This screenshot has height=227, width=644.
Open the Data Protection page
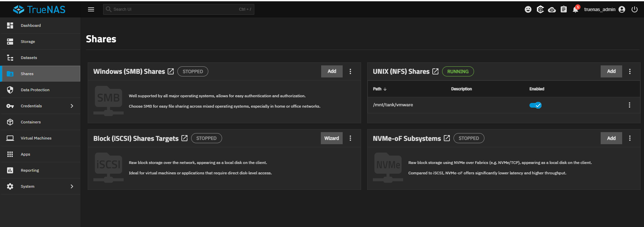click(40, 90)
